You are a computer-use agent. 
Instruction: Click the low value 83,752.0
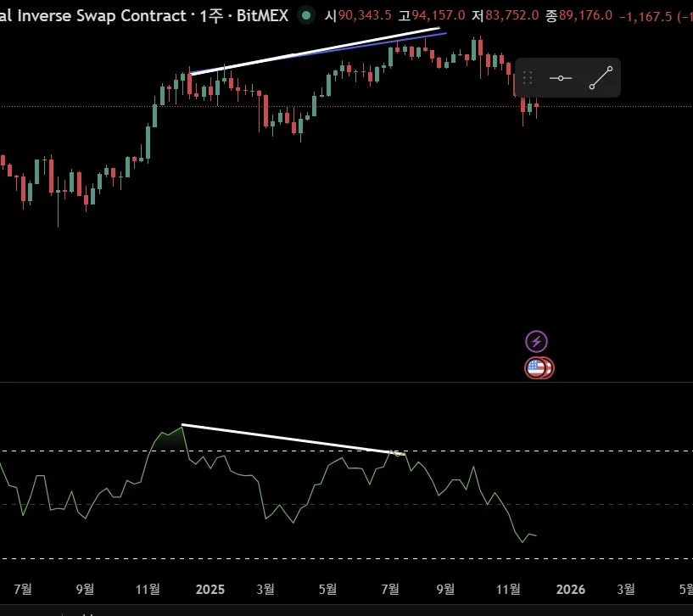click(x=511, y=15)
